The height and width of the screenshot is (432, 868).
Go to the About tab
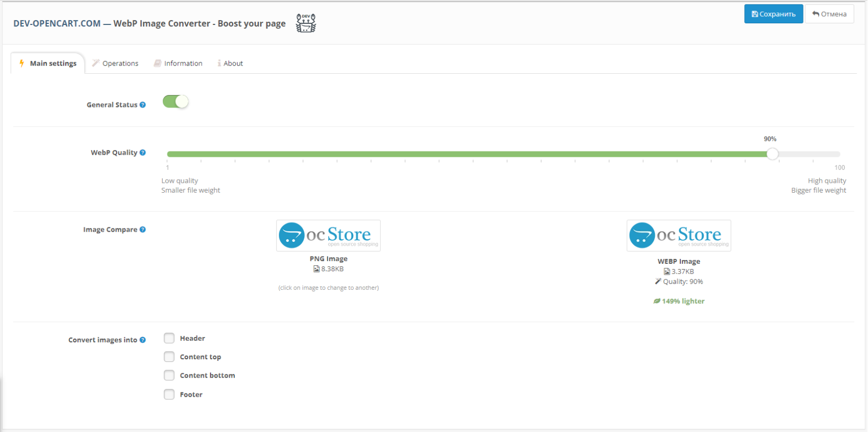tap(230, 63)
